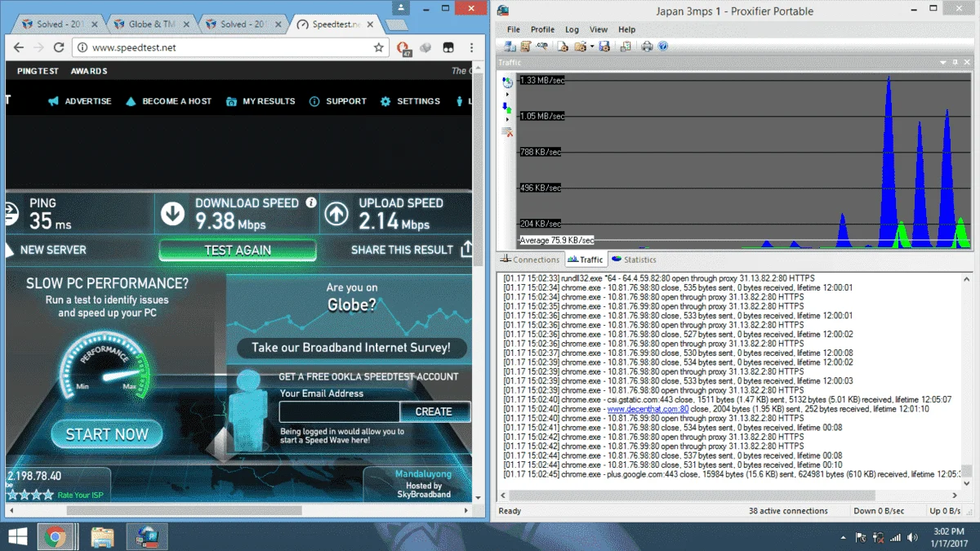Open SUPPORT in Speedtest navigation
980x551 pixels.
(338, 101)
